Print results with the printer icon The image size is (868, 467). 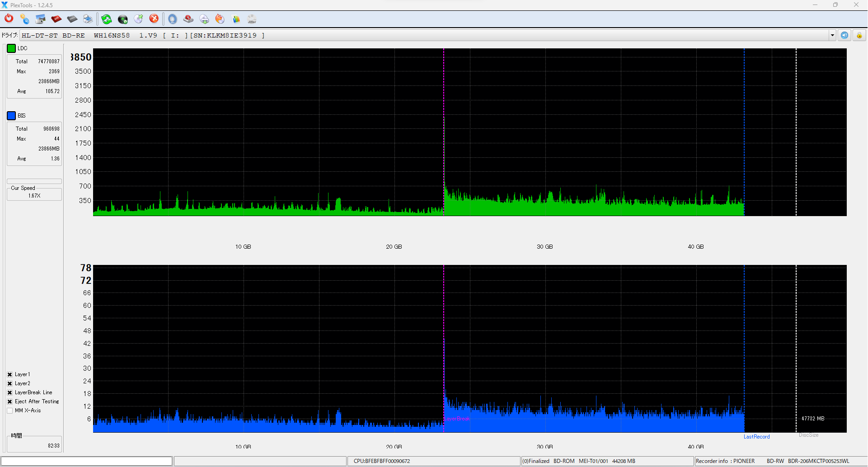tap(88, 19)
